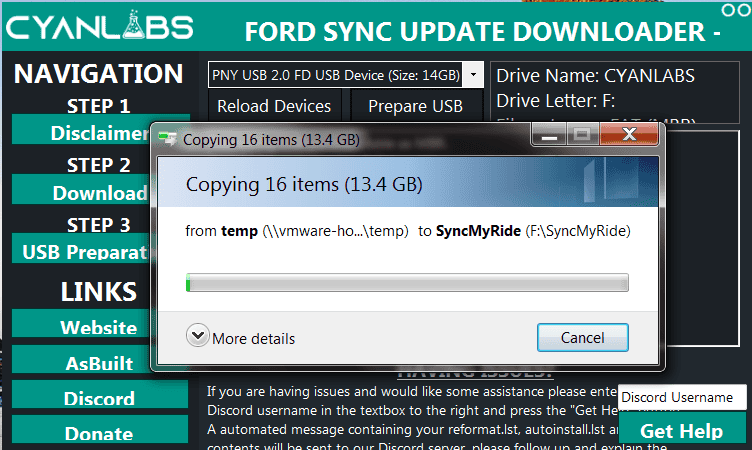Open the USB device dropdown arrow
Image resolution: width=752 pixels, height=450 pixels.
coord(473,75)
